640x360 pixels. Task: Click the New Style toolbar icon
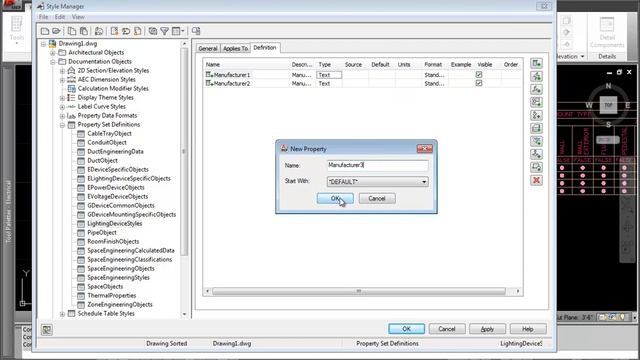point(114,31)
